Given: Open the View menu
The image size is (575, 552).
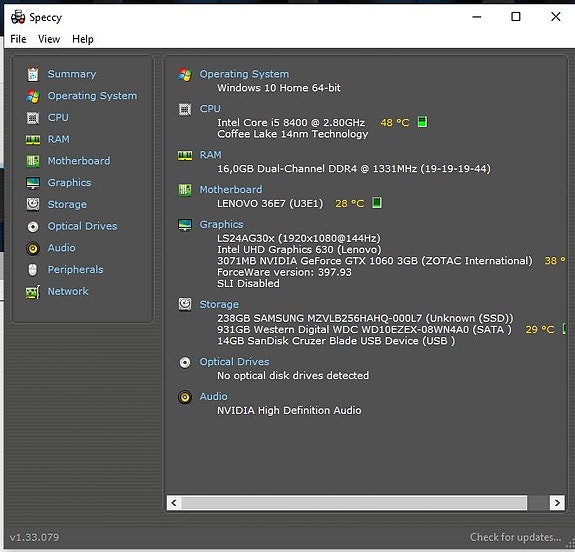Looking at the screenshot, I should (x=49, y=39).
